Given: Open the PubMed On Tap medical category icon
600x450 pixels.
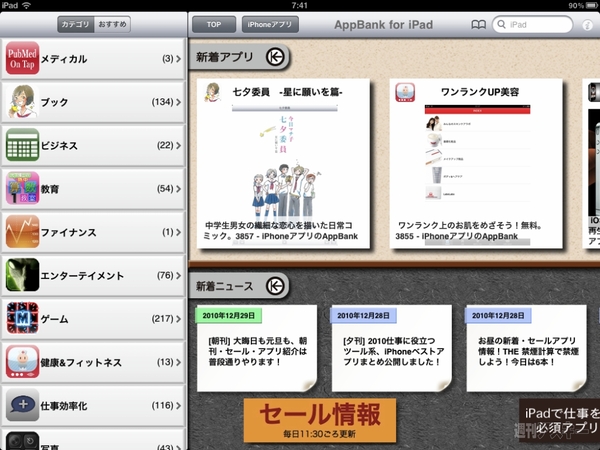Looking at the screenshot, I should tap(22, 58).
